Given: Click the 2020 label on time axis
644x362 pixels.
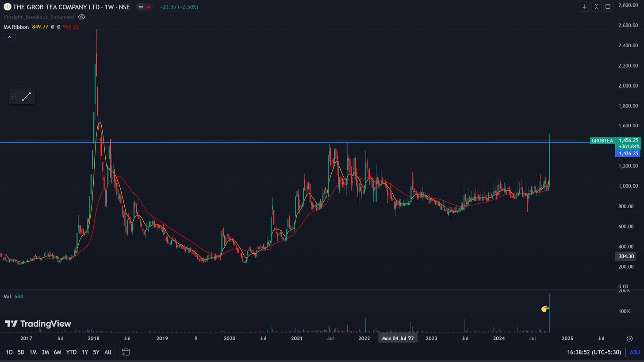Looking at the screenshot, I should click(x=229, y=339).
